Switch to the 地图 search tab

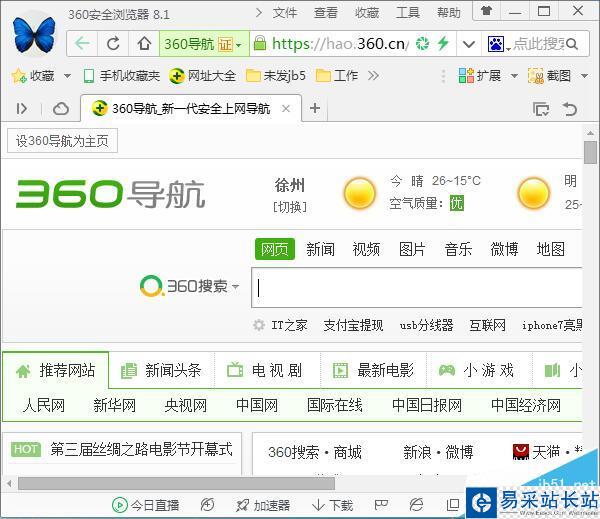(x=550, y=249)
